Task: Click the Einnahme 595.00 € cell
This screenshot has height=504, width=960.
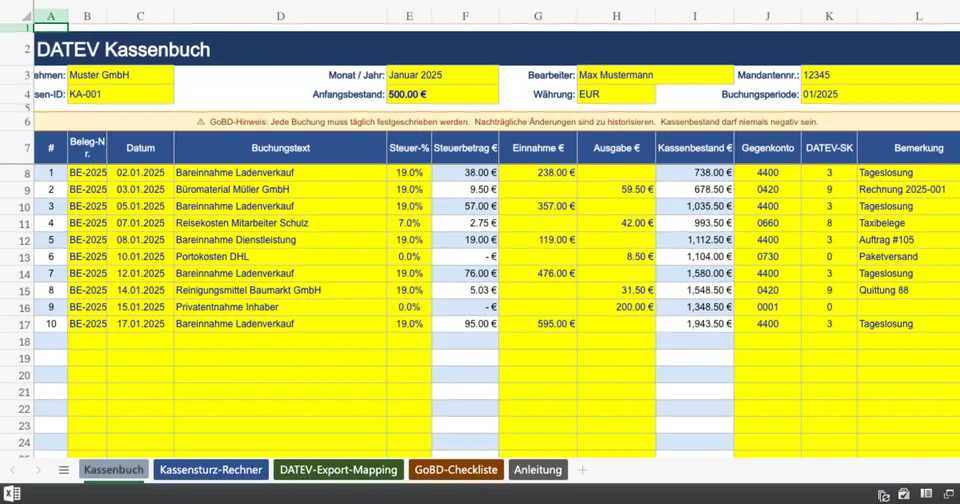Action: [x=538, y=324]
